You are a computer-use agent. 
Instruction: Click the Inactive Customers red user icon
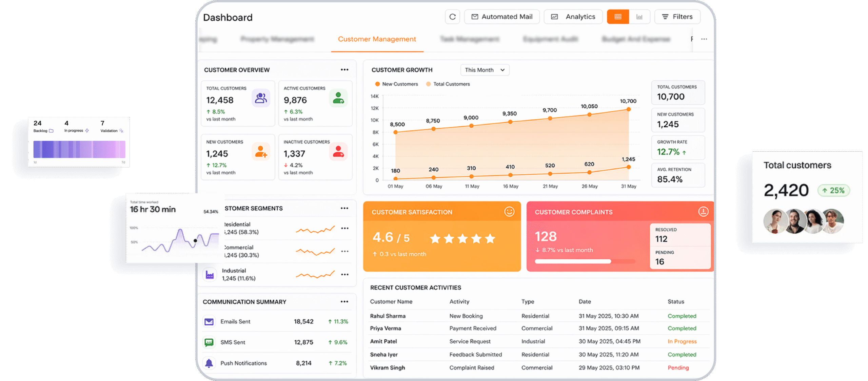[338, 151]
